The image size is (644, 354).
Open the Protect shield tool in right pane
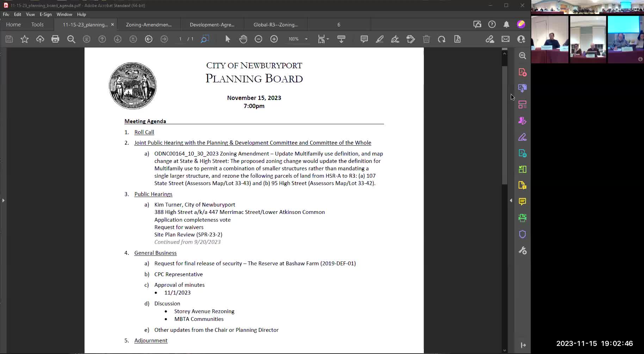pyautogui.click(x=522, y=234)
